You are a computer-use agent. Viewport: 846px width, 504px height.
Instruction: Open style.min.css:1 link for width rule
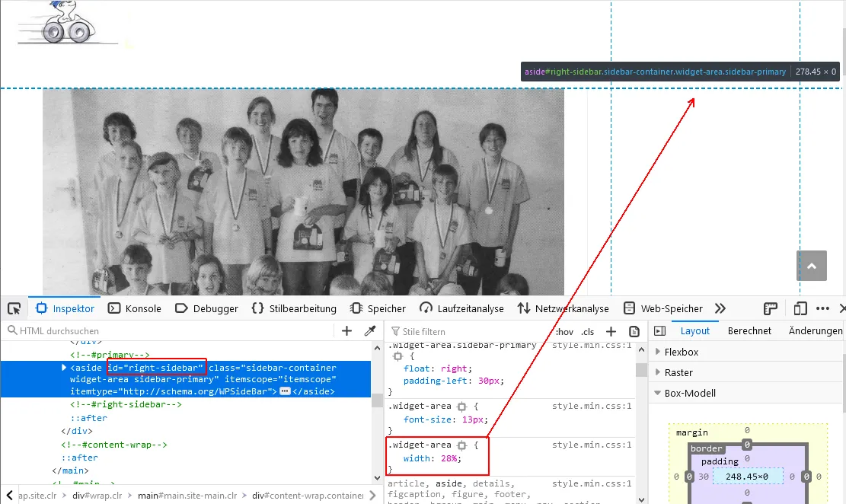tap(592, 445)
